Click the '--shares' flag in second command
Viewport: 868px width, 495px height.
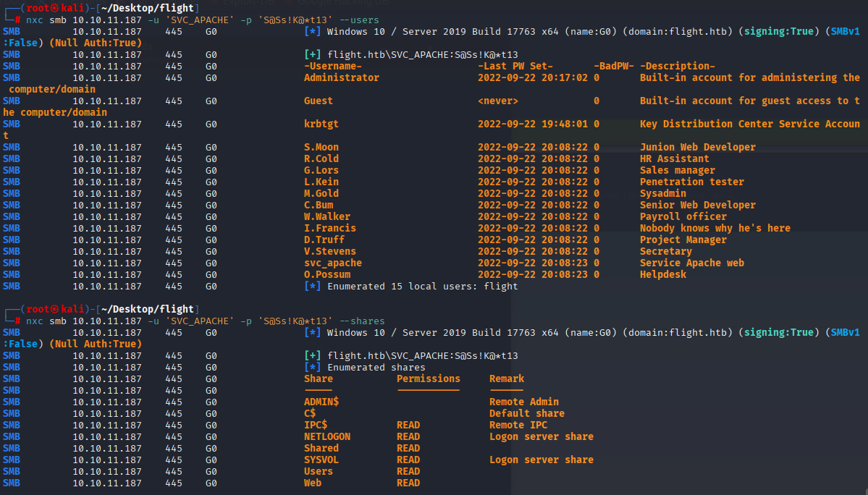click(x=361, y=321)
